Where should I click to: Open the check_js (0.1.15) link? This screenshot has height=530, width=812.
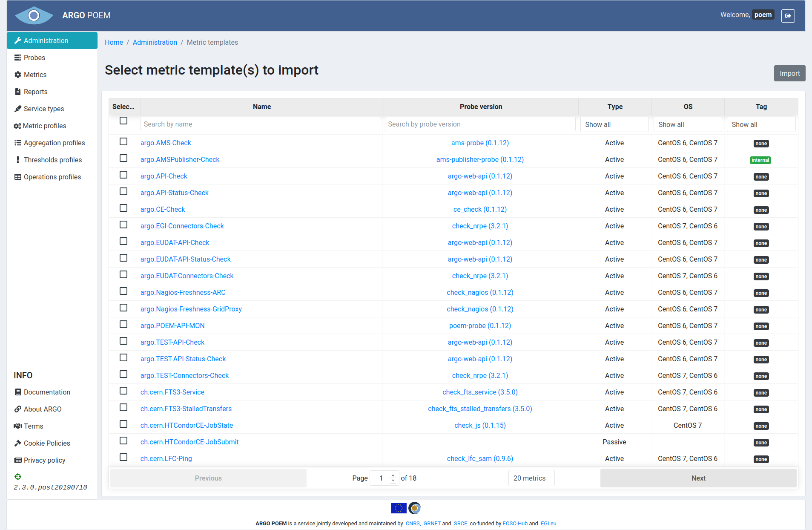480,425
